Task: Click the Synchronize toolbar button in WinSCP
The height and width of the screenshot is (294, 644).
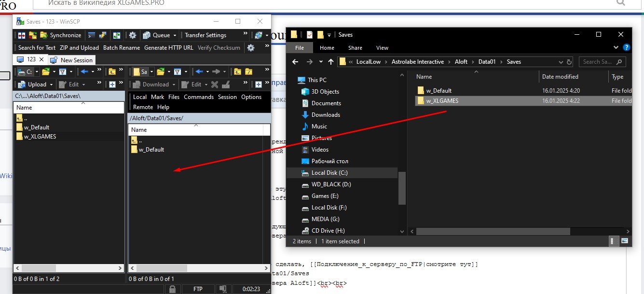Action: pos(61,35)
